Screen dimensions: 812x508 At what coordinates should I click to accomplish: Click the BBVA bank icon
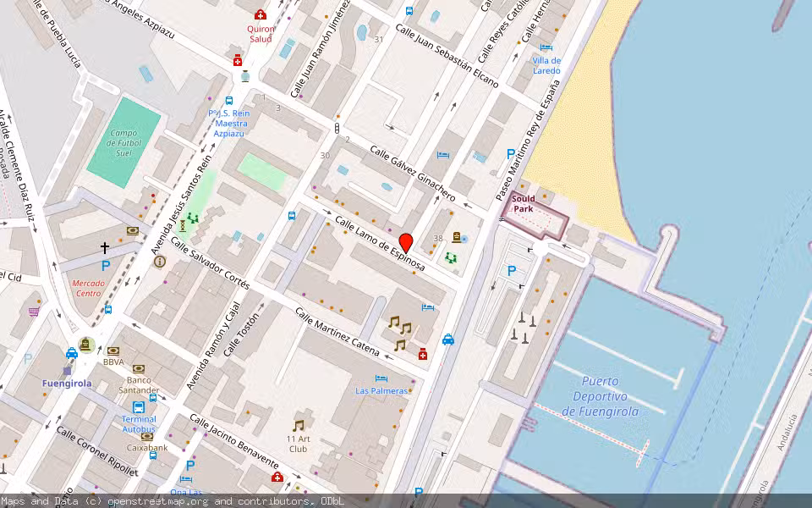click(x=112, y=350)
